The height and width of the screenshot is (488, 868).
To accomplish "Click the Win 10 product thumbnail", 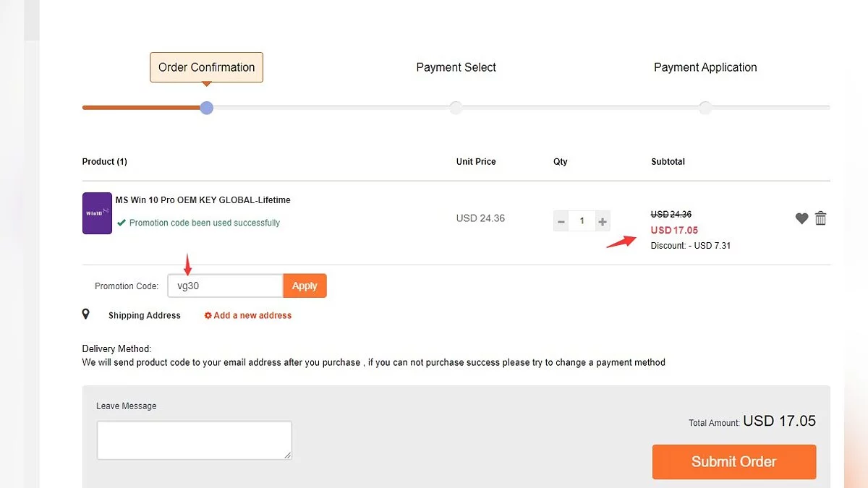I will tap(97, 213).
